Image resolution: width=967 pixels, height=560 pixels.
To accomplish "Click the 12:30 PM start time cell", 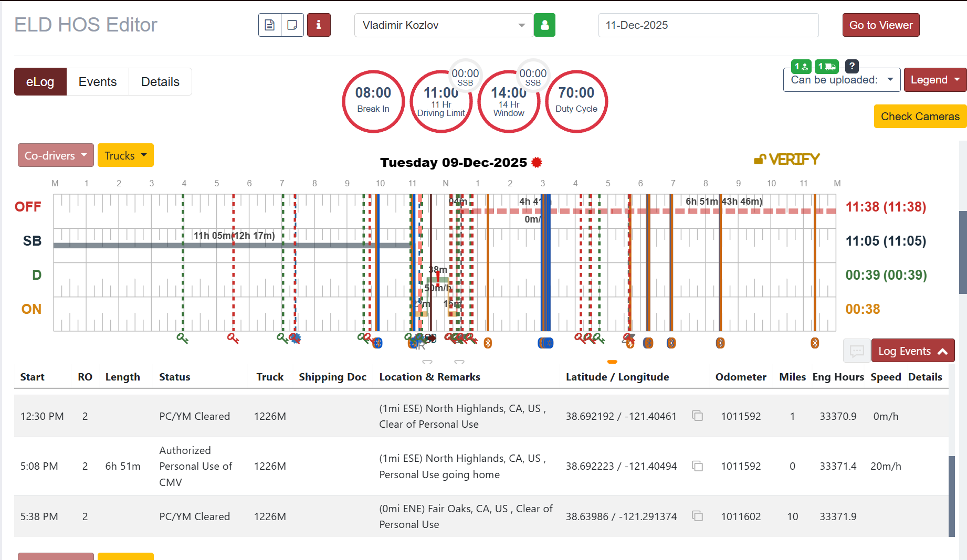I will point(42,416).
